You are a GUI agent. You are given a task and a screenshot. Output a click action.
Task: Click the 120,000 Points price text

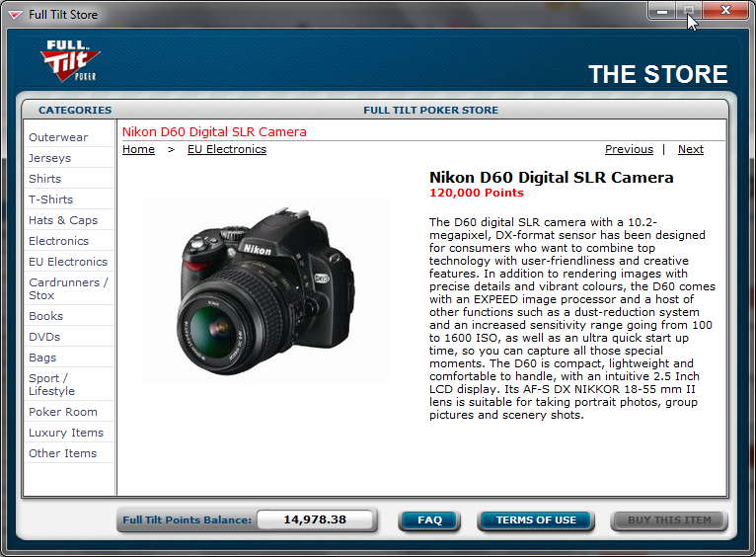click(477, 193)
